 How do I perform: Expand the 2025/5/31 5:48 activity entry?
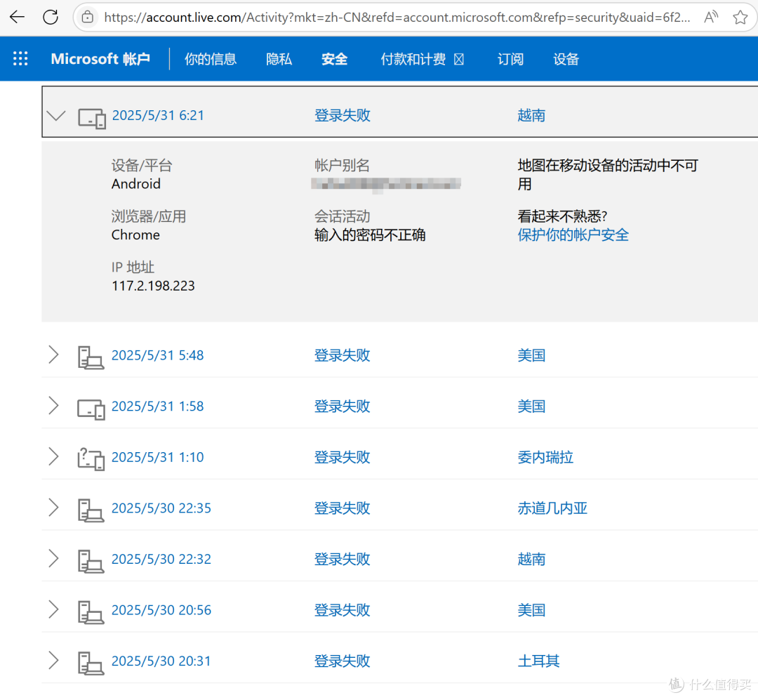53,355
